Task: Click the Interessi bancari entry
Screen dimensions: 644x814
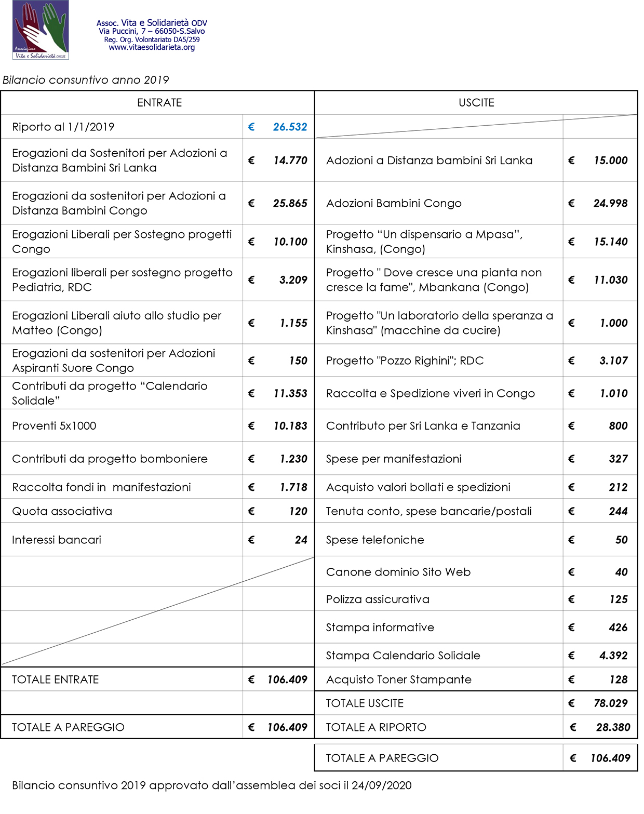Action: pyautogui.click(x=57, y=540)
